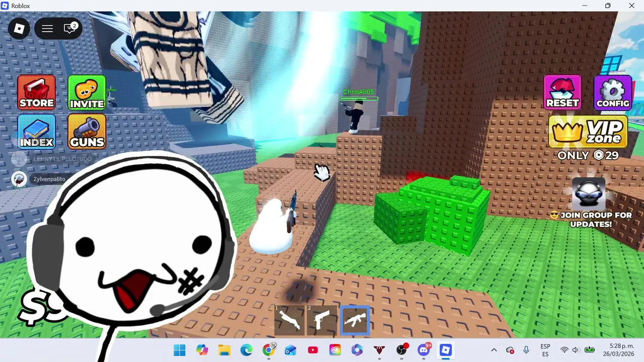Click the RESET button

[x=562, y=92]
